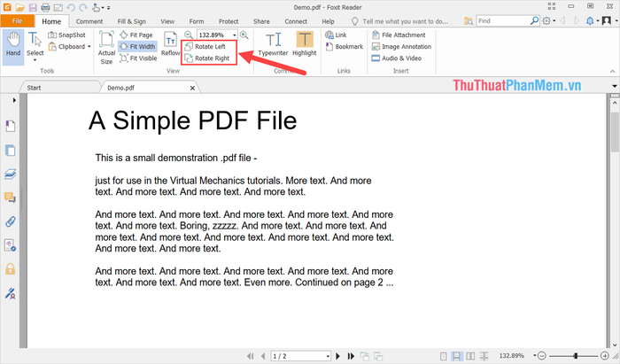Open the Comments panel in sidebar
620x364 pixels.
pyautogui.click(x=11, y=197)
